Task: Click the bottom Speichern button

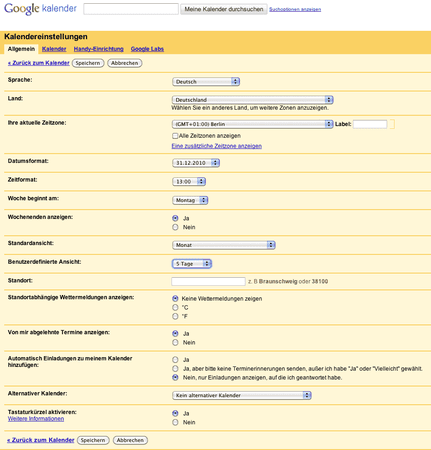Action: [93, 440]
